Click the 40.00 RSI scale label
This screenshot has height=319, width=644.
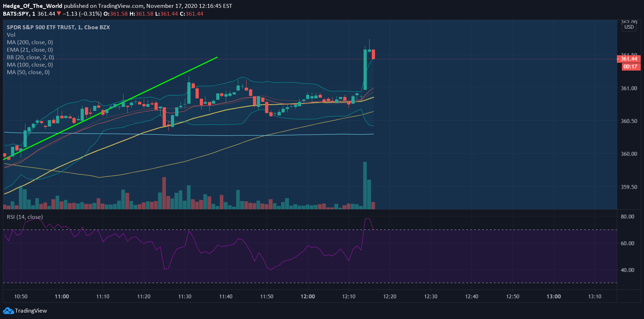tap(628, 270)
